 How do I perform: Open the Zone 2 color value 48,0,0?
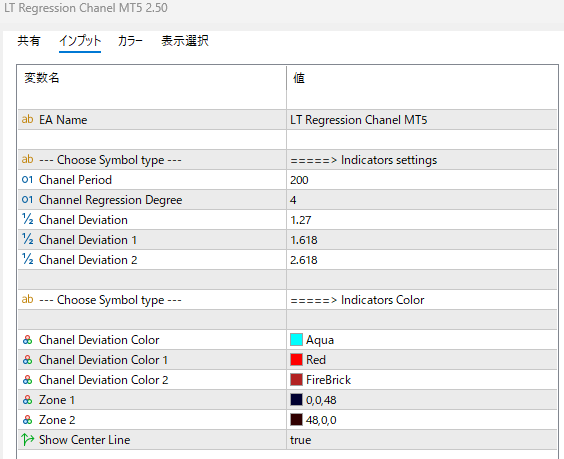point(422,420)
